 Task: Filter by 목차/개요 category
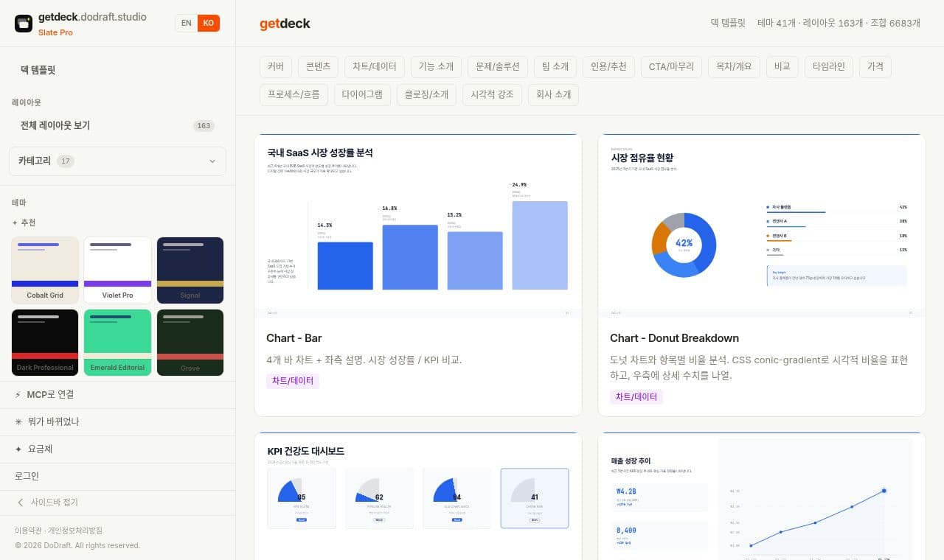click(734, 67)
